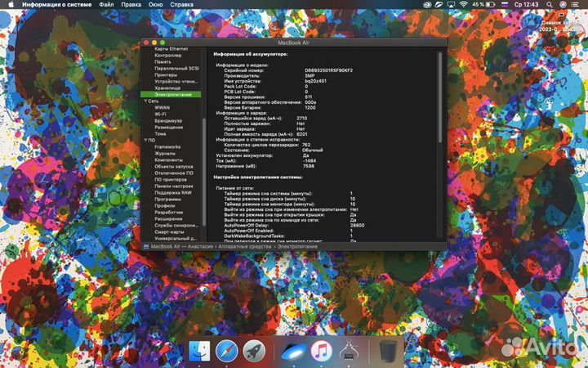588x368 pixels.
Task: Select highlighted Электропитание sidebar row
Action: [x=171, y=95]
